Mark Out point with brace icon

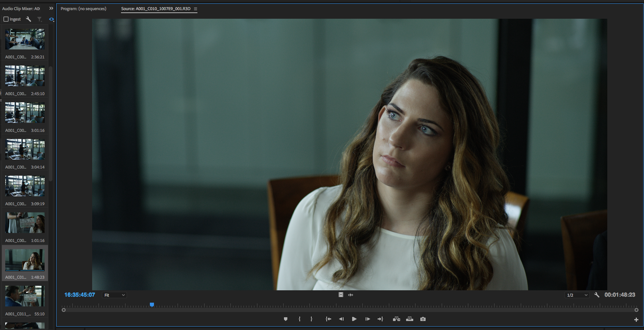pyautogui.click(x=311, y=319)
